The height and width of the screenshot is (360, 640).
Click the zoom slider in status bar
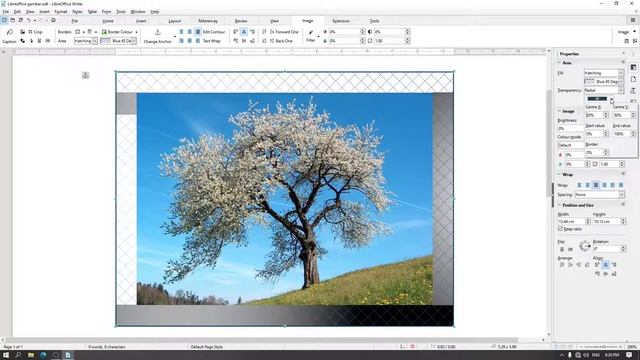tap(600, 347)
